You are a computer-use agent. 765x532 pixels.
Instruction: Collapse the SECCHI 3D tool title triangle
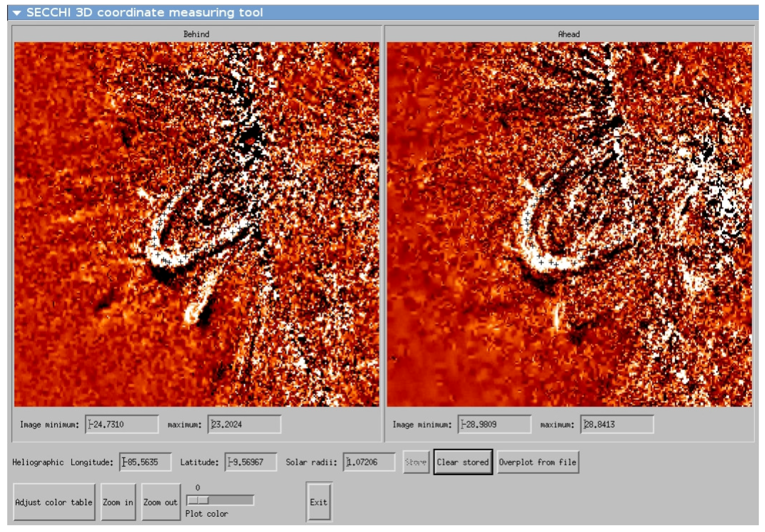coord(17,13)
